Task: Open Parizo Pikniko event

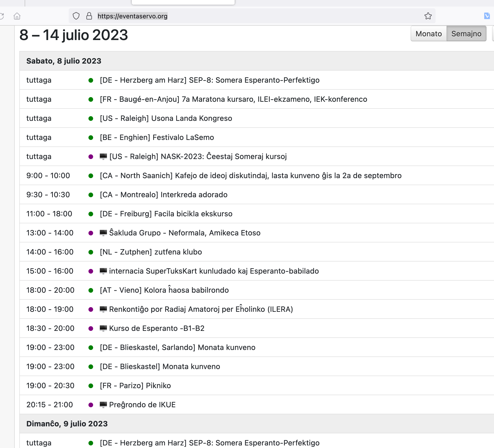Action: 135,386
